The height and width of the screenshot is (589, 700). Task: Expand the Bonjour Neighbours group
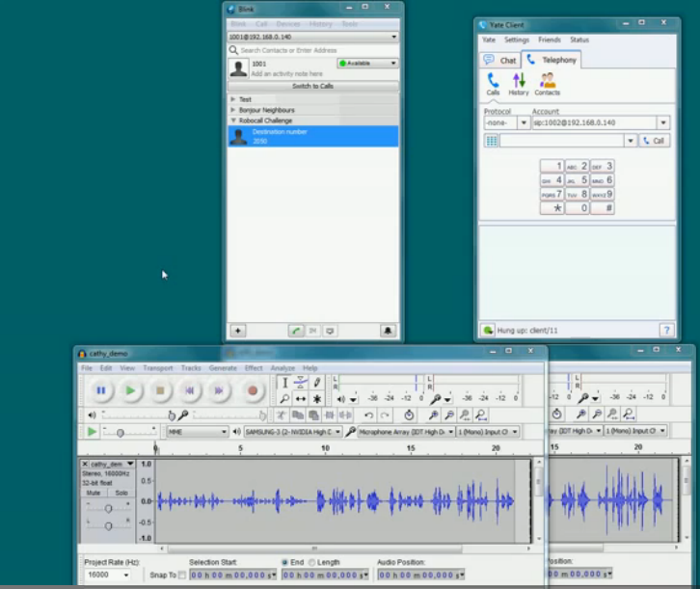click(x=232, y=110)
